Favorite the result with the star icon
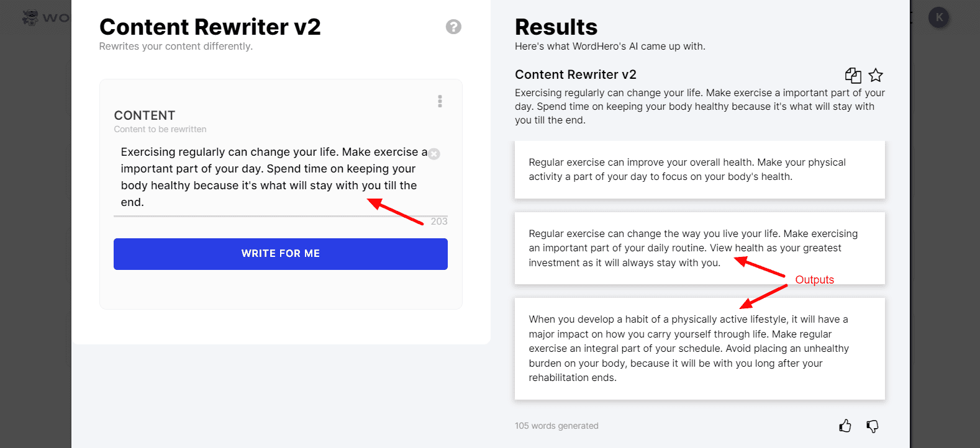Image resolution: width=980 pixels, height=448 pixels. (876, 75)
